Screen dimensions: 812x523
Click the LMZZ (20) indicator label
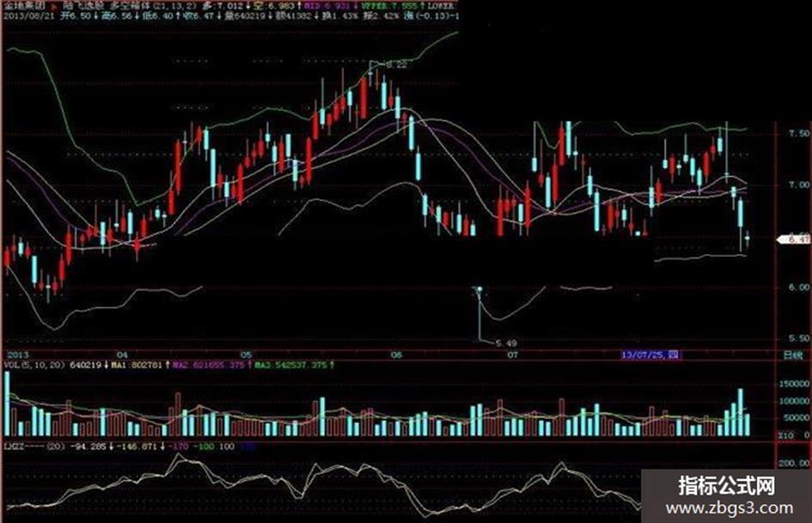point(34,447)
